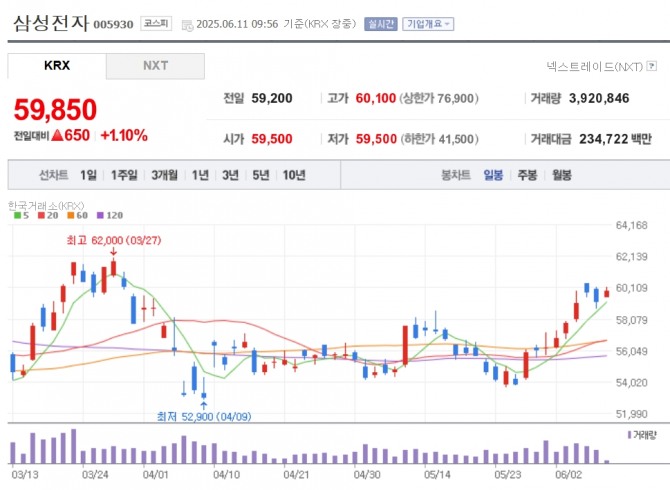Image resolution: width=670 pixels, height=490 pixels.
Task: Click the current price 59,850
Action: (x=56, y=110)
